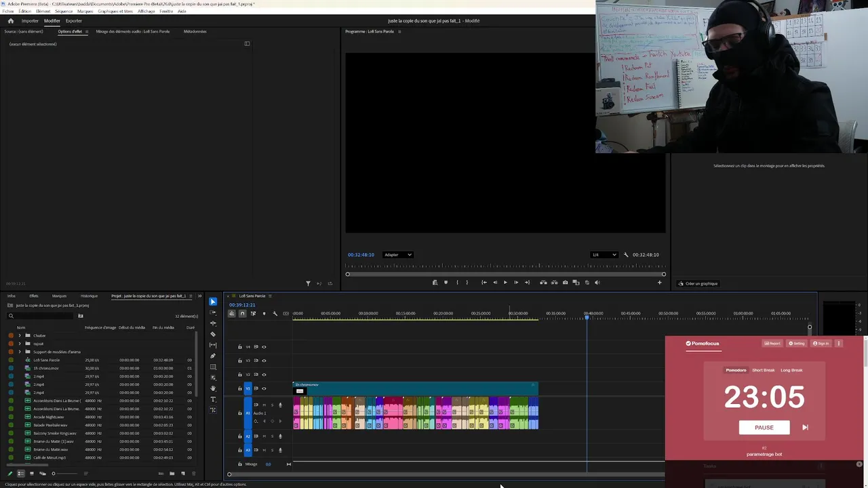Adjust the Project panel thumbnail zoom slider
Viewport: 868px width, 488px height.
tap(64, 473)
